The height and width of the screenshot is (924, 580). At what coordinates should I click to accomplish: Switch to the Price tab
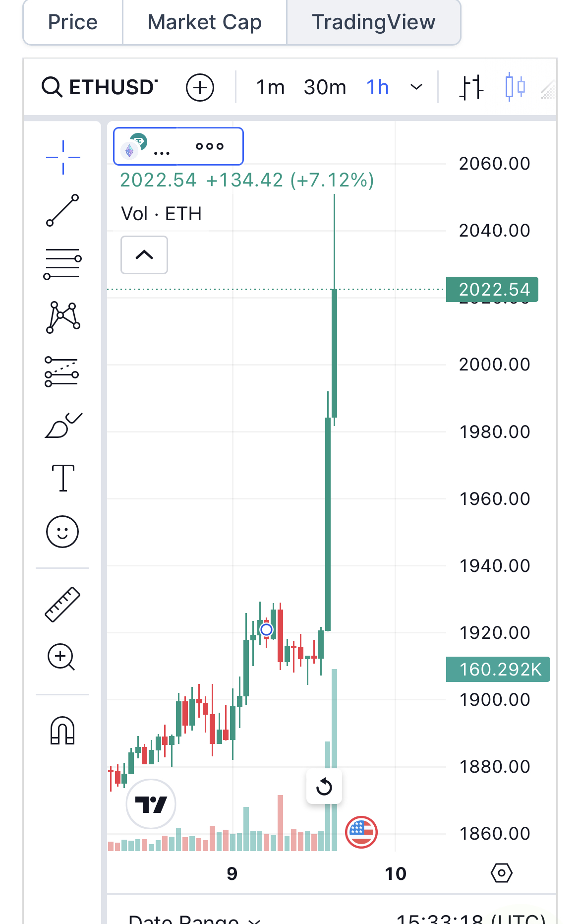coord(73,22)
